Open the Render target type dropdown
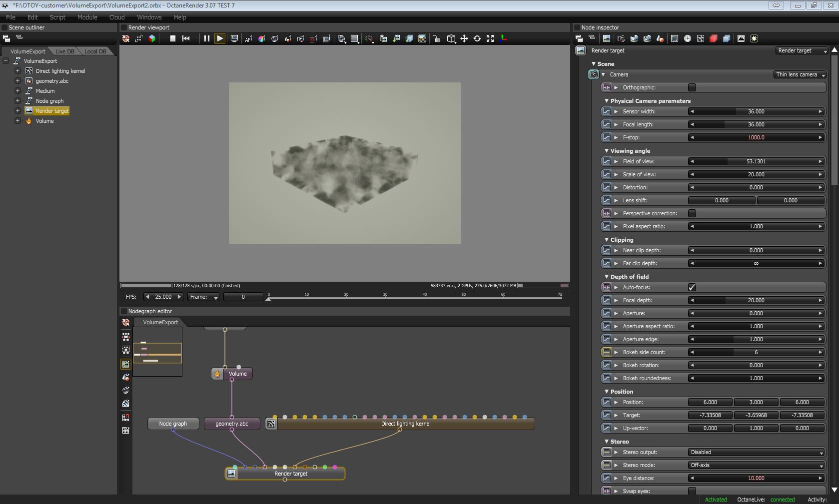The image size is (839, 504). pyautogui.click(x=802, y=50)
